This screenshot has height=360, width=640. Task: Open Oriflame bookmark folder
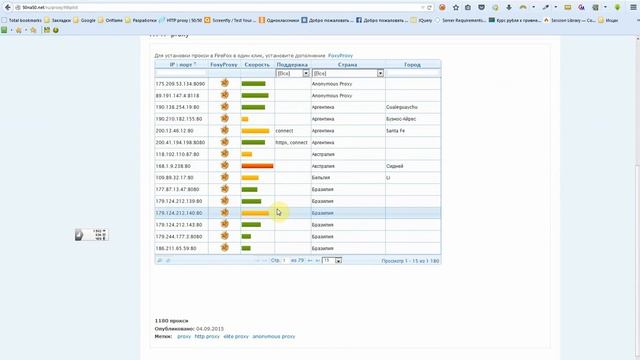tap(111, 20)
